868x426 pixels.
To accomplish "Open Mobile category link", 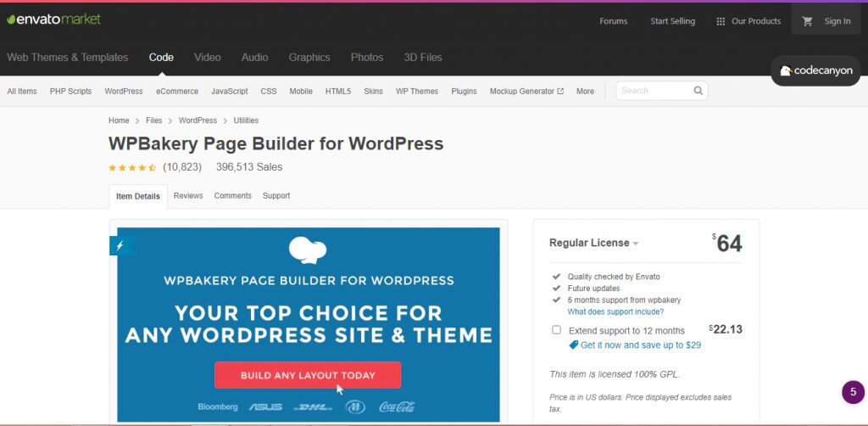I will click(x=301, y=92).
